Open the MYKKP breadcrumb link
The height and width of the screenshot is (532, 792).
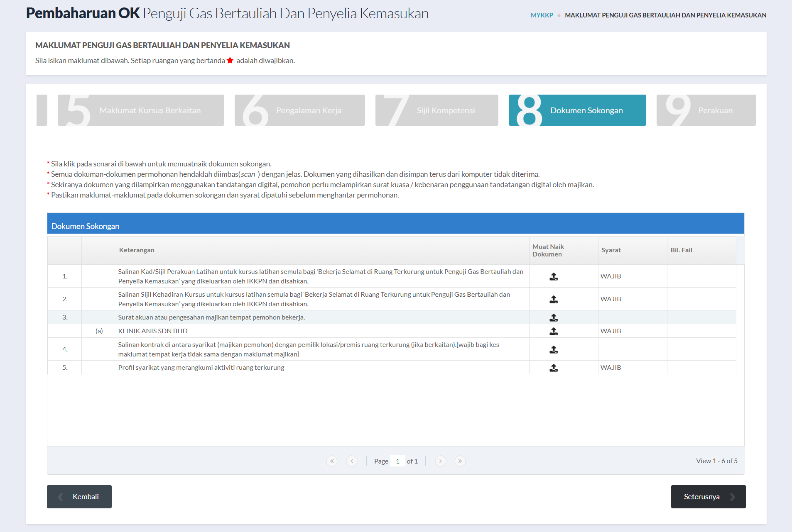point(542,15)
